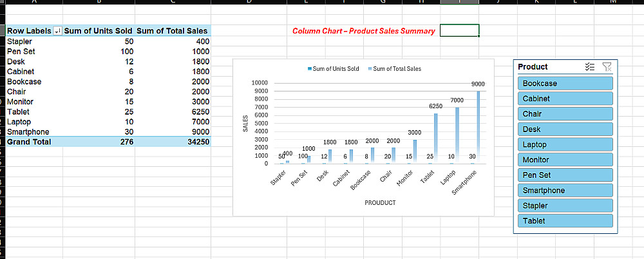Click the 10000 value axis label
Image resolution: width=644 pixels, height=259 pixels.
260,83
